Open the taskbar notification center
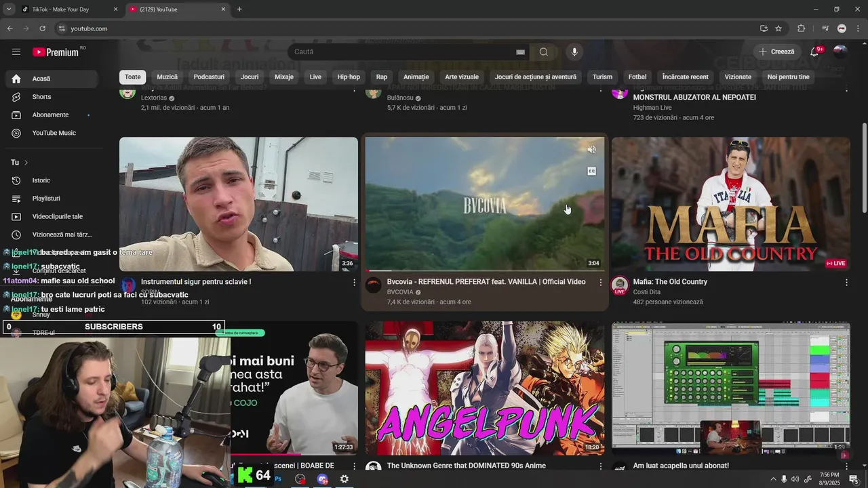Viewport: 868px width, 488px height. pos(854,479)
